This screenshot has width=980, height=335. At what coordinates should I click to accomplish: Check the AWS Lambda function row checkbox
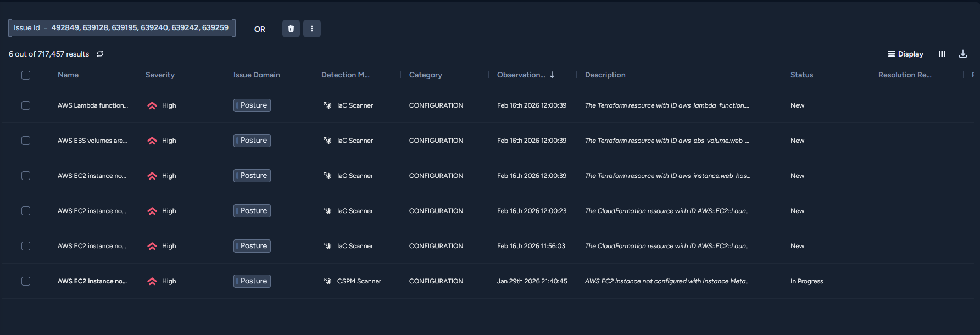pos(26,105)
